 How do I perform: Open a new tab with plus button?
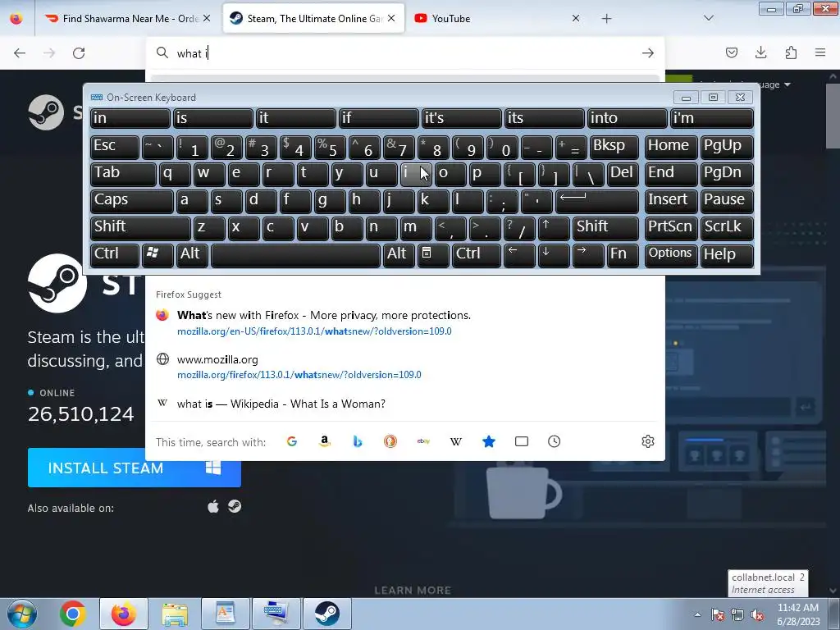[x=606, y=19]
